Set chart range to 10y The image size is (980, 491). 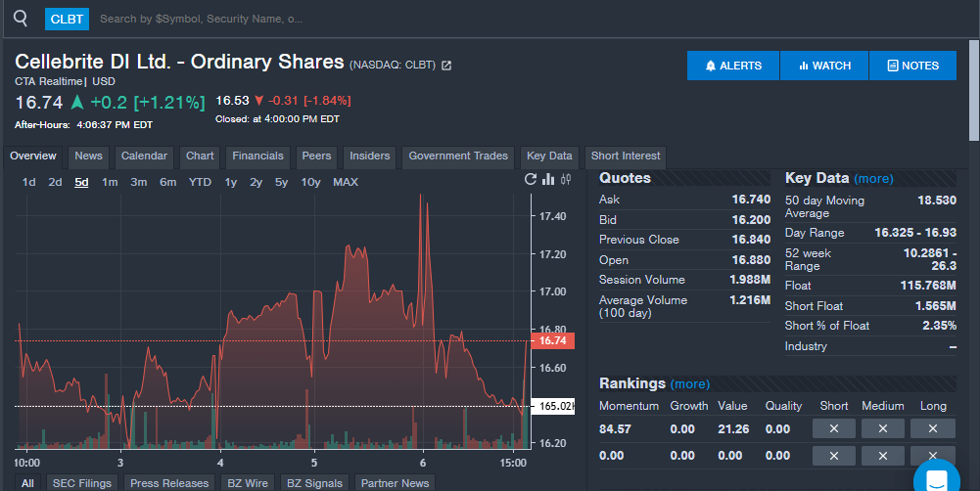pyautogui.click(x=310, y=182)
